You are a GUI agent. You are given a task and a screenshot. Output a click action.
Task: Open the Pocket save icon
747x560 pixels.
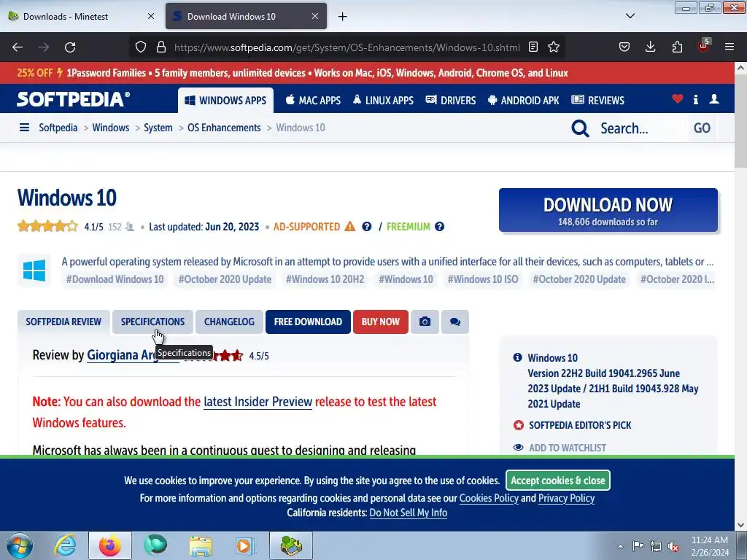click(x=624, y=47)
